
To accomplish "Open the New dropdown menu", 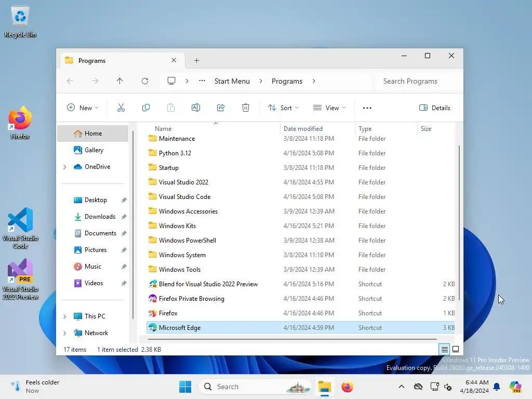I will pyautogui.click(x=83, y=108).
